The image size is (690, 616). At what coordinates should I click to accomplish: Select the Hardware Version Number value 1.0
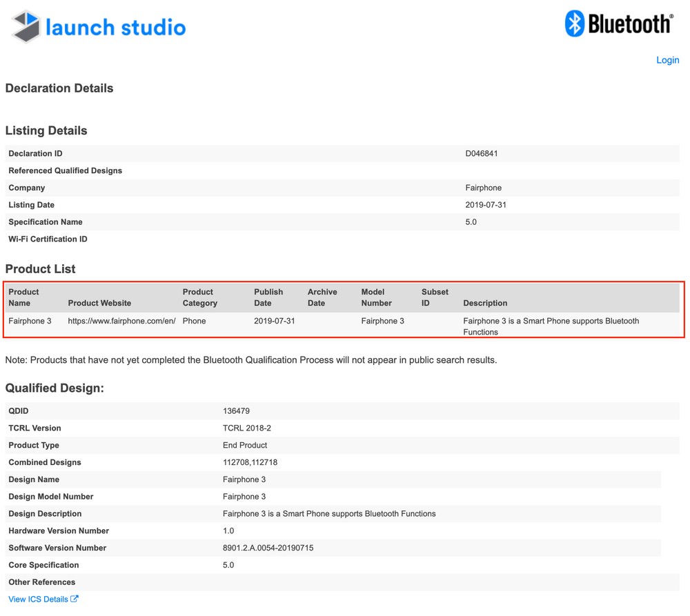(228, 531)
